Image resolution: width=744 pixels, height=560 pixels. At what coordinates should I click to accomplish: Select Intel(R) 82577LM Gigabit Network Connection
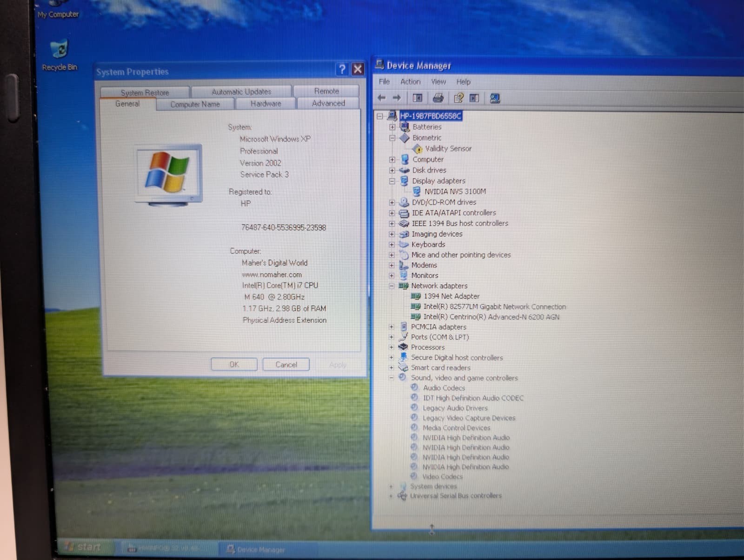[494, 307]
